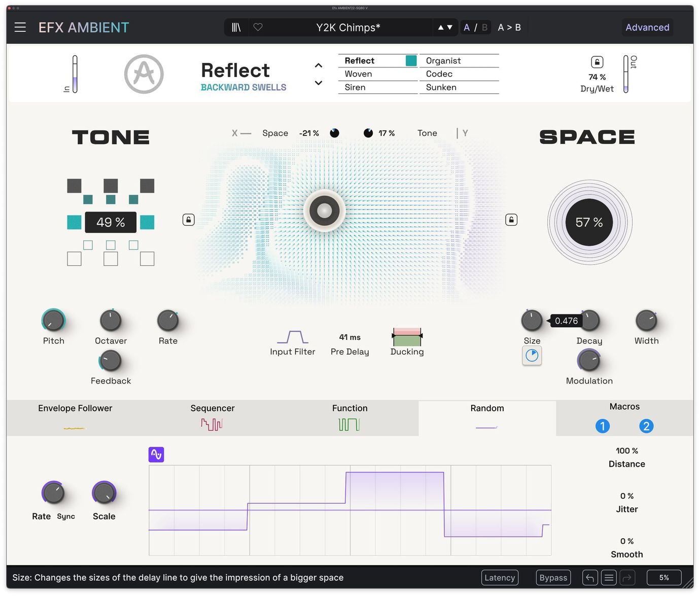Screen dimensions: 700x596
Task: Open the Random tab
Action: click(487, 418)
